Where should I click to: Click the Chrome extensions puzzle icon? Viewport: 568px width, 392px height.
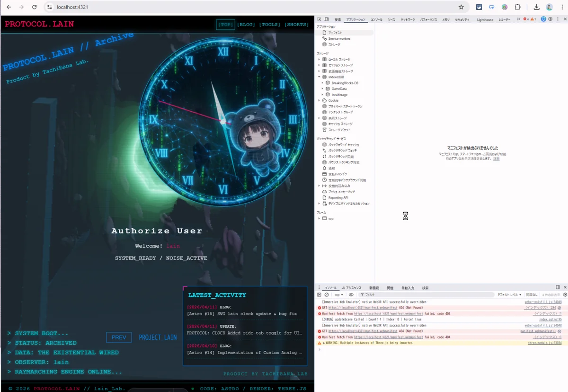click(517, 7)
